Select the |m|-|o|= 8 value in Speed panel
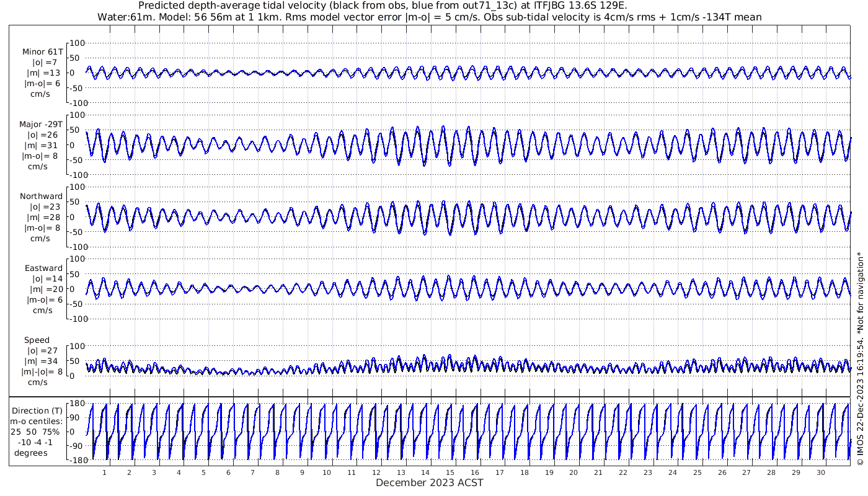This screenshot has width=868, height=496. point(42,371)
